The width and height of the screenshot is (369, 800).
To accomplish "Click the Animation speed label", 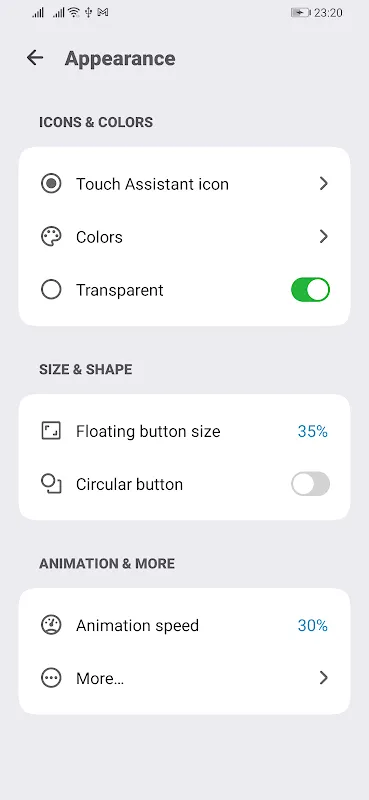I will [x=137, y=626].
